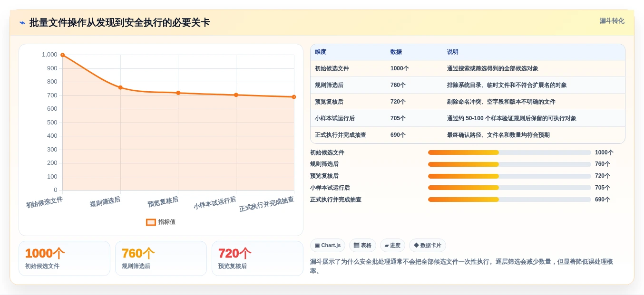Click the description starting with 排除系统目录
Screen dimensions: 644x295
point(507,85)
